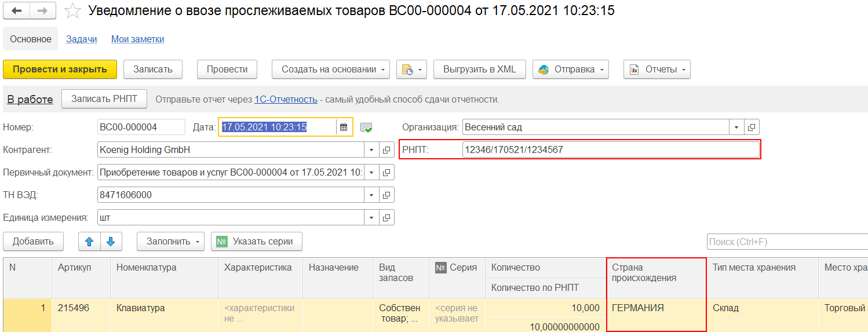
Task: Open the В работе status link
Action: tap(30, 100)
